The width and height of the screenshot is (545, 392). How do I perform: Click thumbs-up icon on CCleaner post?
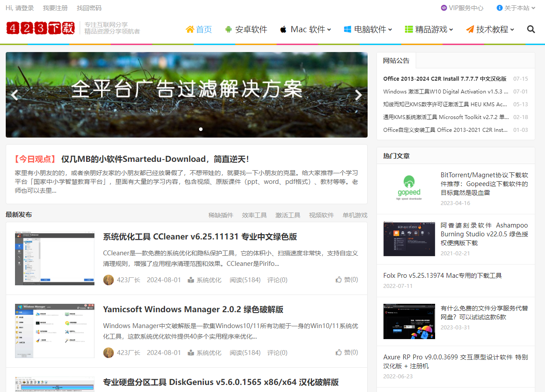[339, 280]
